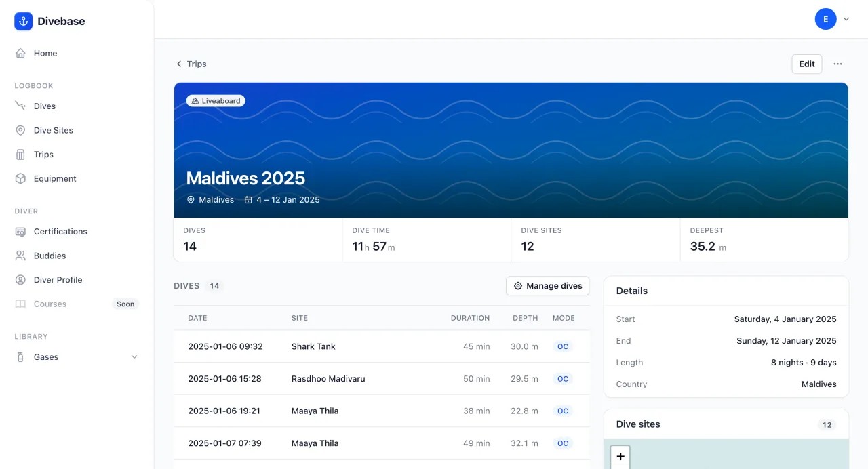Select the 2025-01-06 19:21 dive
The width and height of the screenshot is (868, 469).
(382, 411)
